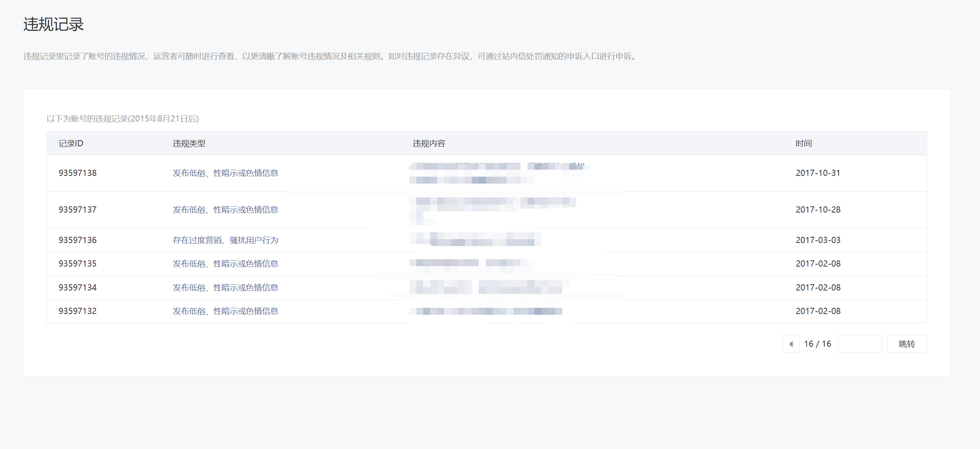Open violation type link for record 93597135
The image size is (980, 449).
226,263
